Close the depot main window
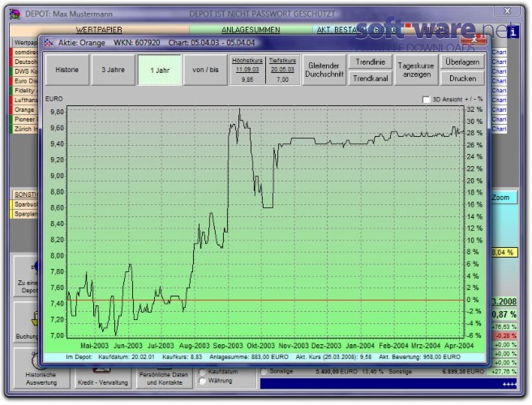This screenshot has width=532, height=405. coord(507,11)
